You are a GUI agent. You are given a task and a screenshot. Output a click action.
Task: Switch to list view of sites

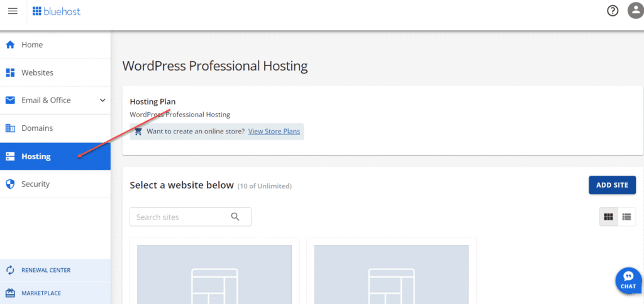tap(626, 217)
